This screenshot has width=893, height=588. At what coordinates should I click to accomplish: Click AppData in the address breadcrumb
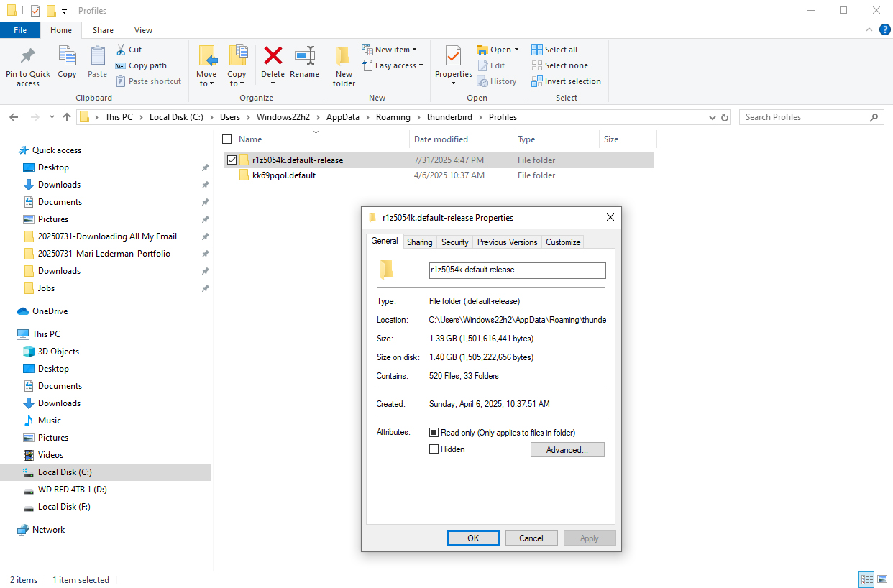click(x=342, y=117)
